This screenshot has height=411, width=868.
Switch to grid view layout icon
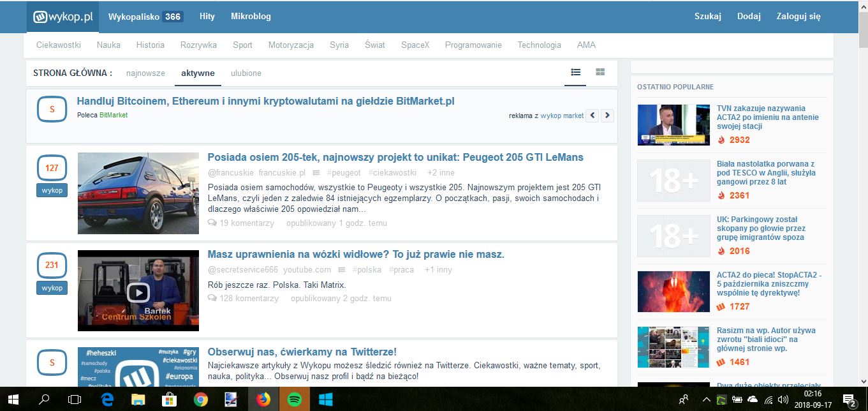[x=600, y=72]
